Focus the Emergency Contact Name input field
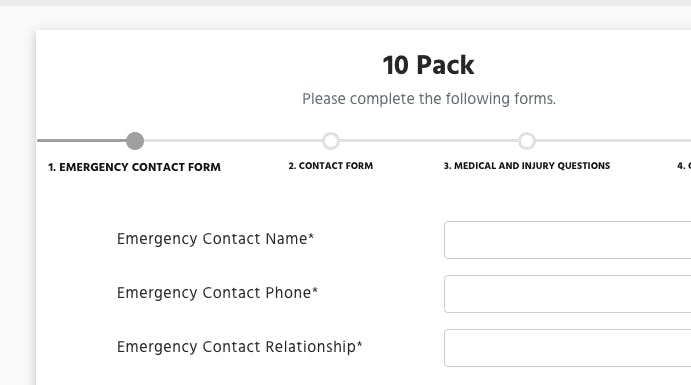Image resolution: width=691 pixels, height=385 pixels. (x=568, y=240)
